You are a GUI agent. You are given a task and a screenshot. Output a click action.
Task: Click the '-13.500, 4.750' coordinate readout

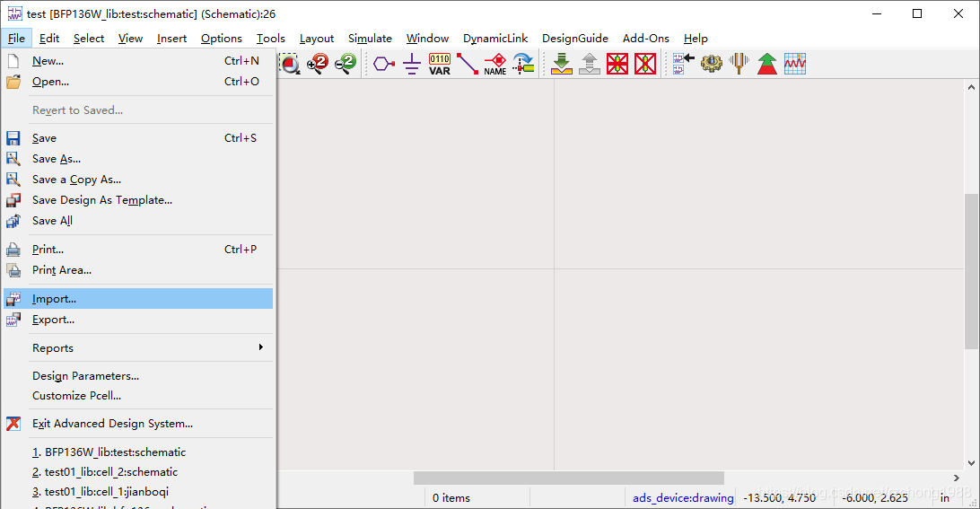779,497
